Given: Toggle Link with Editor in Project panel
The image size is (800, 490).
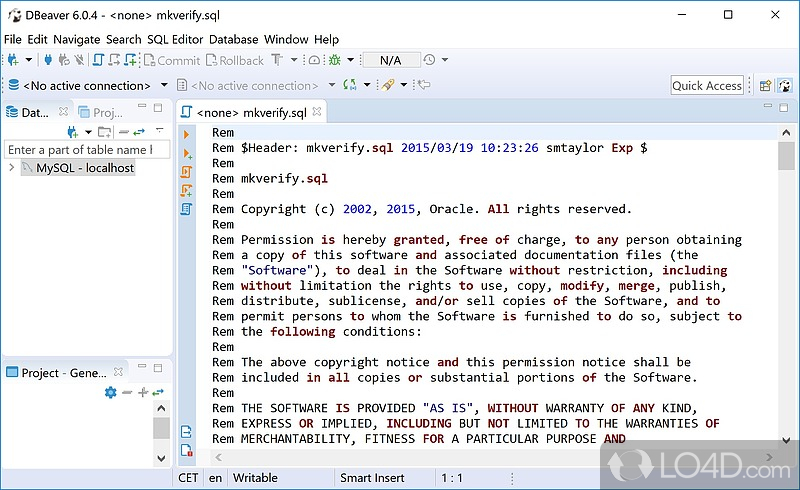Looking at the screenshot, I should tap(158, 392).
